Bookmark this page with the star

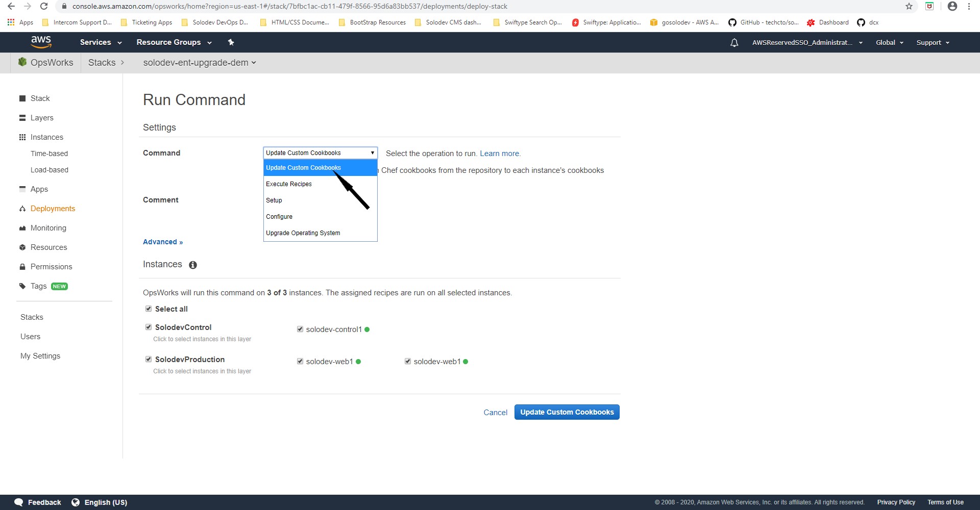909,6
